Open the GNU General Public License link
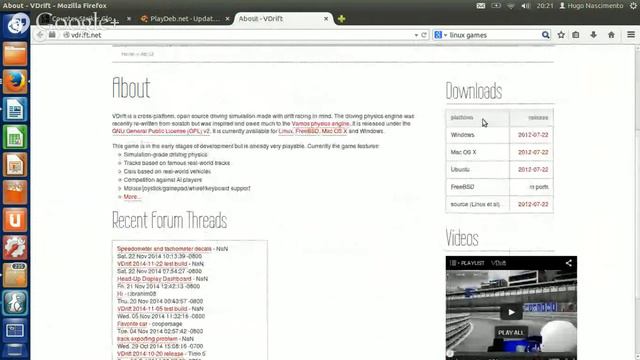Image resolution: width=640 pixels, height=360 pixels. click(161, 131)
